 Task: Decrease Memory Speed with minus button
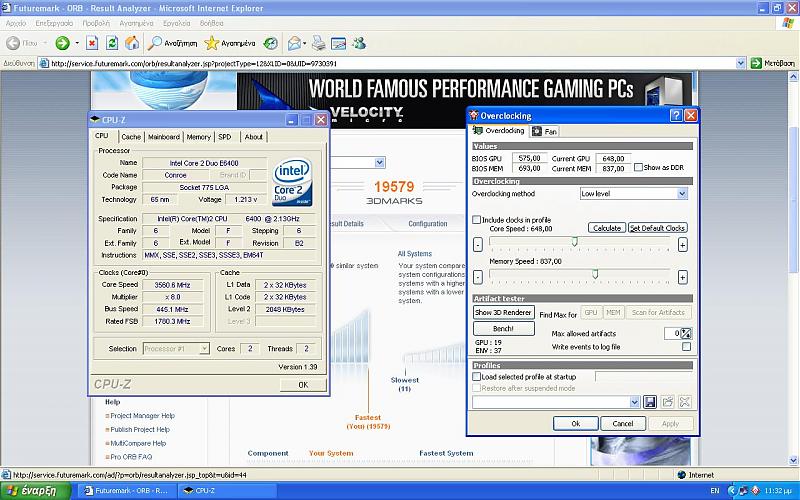478,278
